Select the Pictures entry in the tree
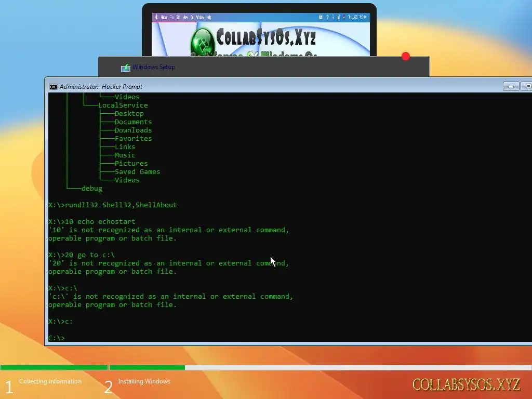 tap(131, 164)
